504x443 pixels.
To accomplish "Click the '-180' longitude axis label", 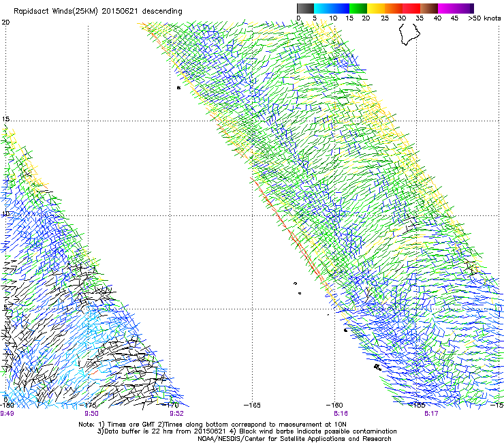I will pos(7,406).
